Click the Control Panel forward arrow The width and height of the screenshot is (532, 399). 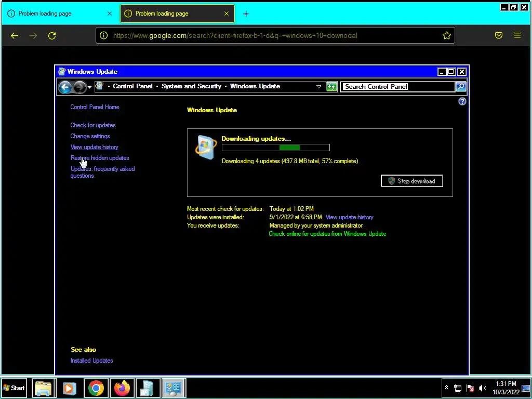[x=79, y=87]
